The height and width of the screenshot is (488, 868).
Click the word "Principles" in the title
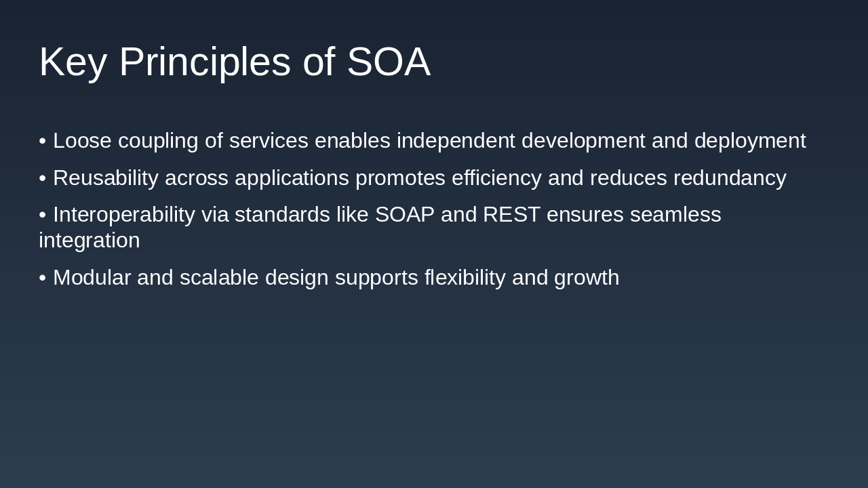[205, 62]
